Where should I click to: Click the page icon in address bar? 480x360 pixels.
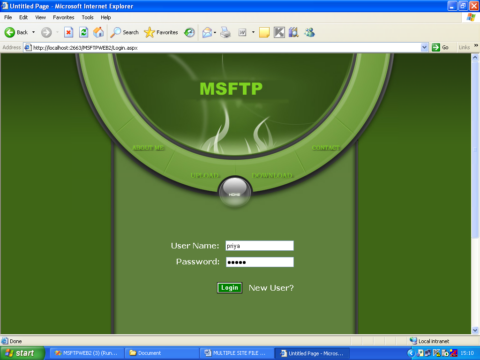(28, 48)
